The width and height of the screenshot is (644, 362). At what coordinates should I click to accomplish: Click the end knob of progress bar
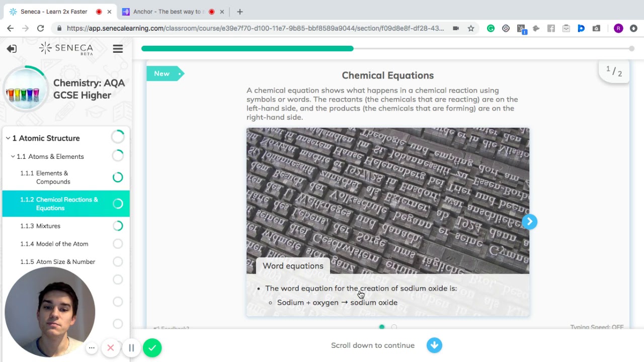[631, 49]
